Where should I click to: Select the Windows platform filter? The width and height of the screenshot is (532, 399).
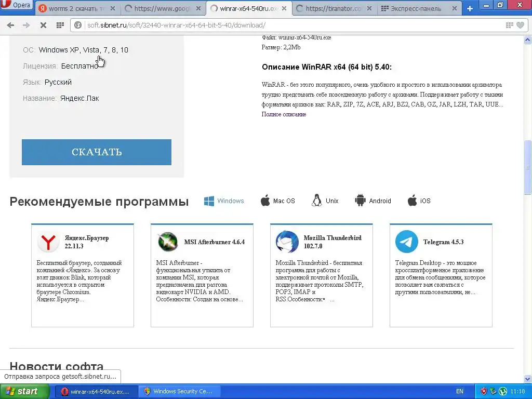point(224,201)
